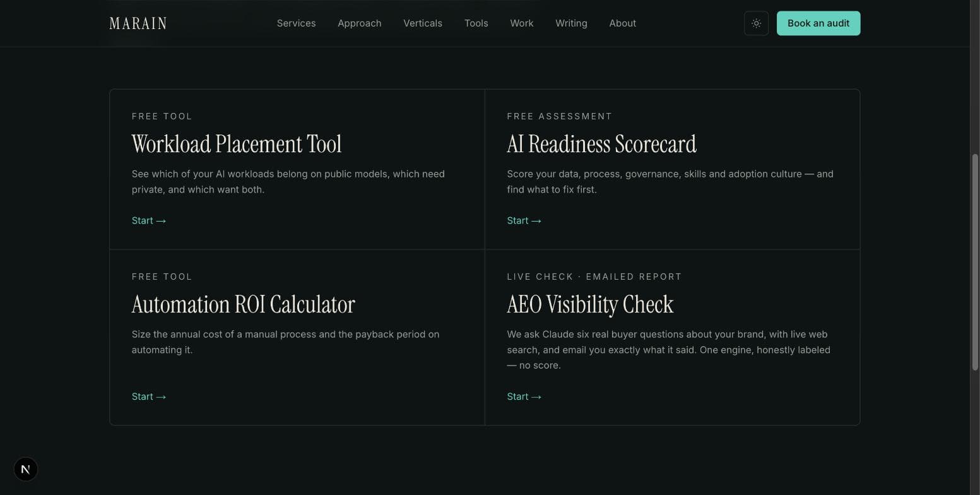The width and height of the screenshot is (980, 495).
Task: Click the AEO Visibility Check heading
Action: pyautogui.click(x=590, y=304)
